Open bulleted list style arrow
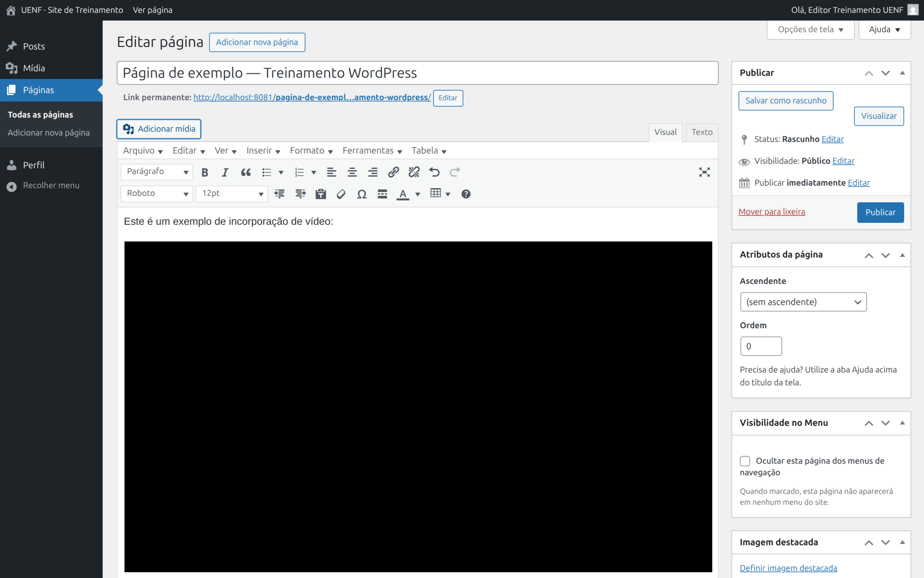The image size is (924, 578). [x=281, y=173]
